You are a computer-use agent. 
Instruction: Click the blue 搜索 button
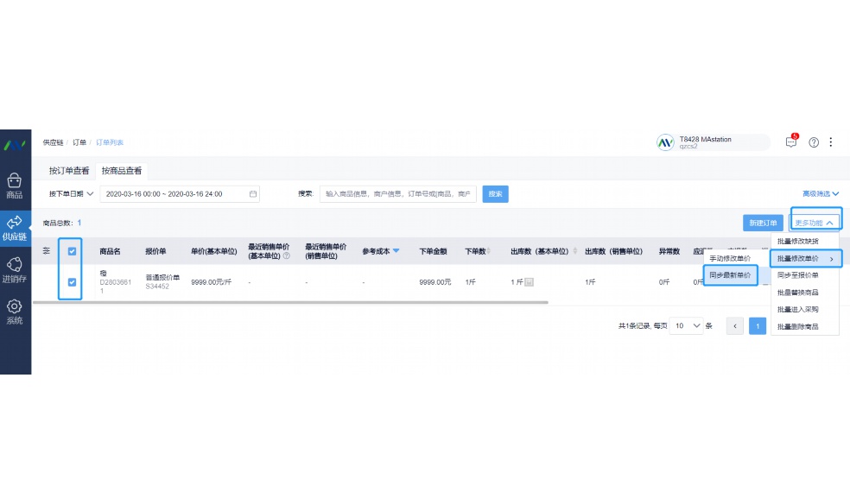click(x=494, y=193)
